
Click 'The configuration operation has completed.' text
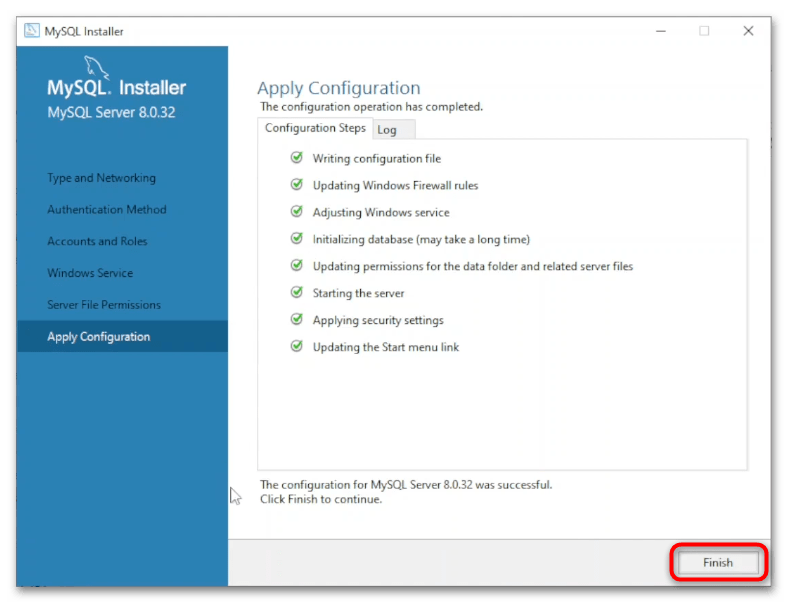point(371,107)
